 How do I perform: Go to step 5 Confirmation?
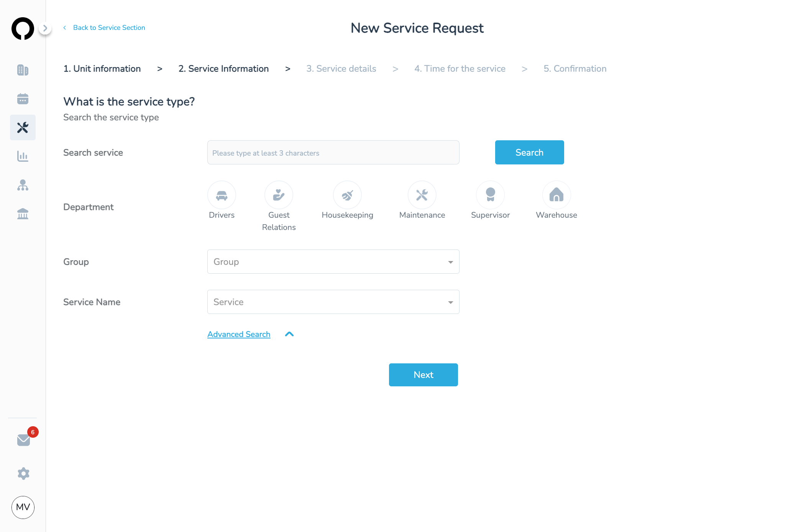(575, 69)
